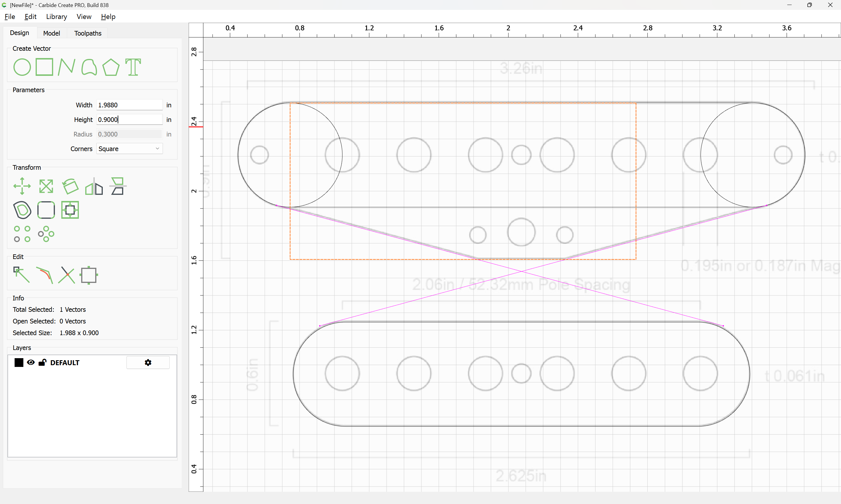Open the Rotate transform tool
The image size is (841, 504).
click(70, 186)
